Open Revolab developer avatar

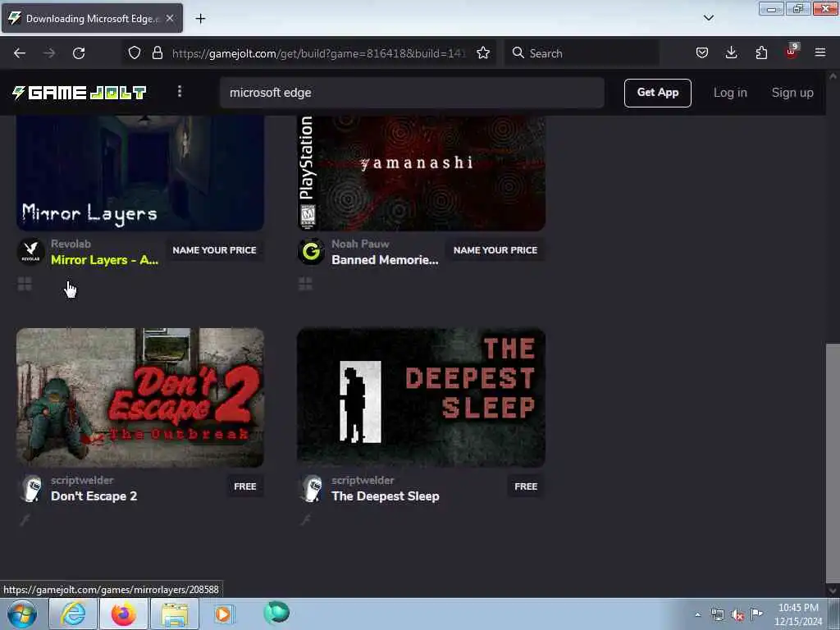[x=30, y=251]
